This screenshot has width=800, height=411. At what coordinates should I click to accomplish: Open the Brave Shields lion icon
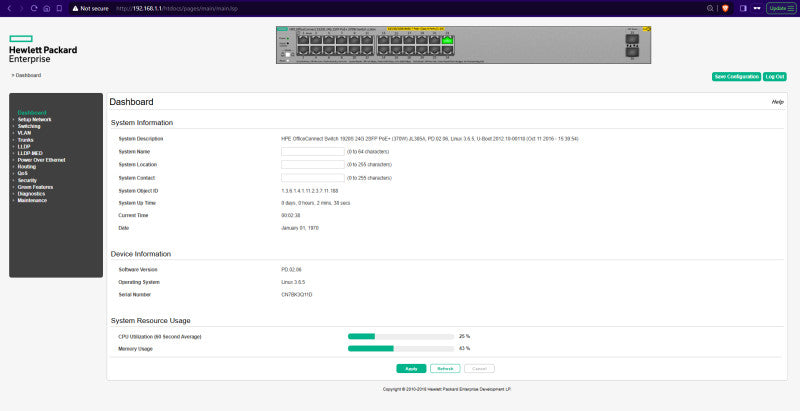coord(724,8)
